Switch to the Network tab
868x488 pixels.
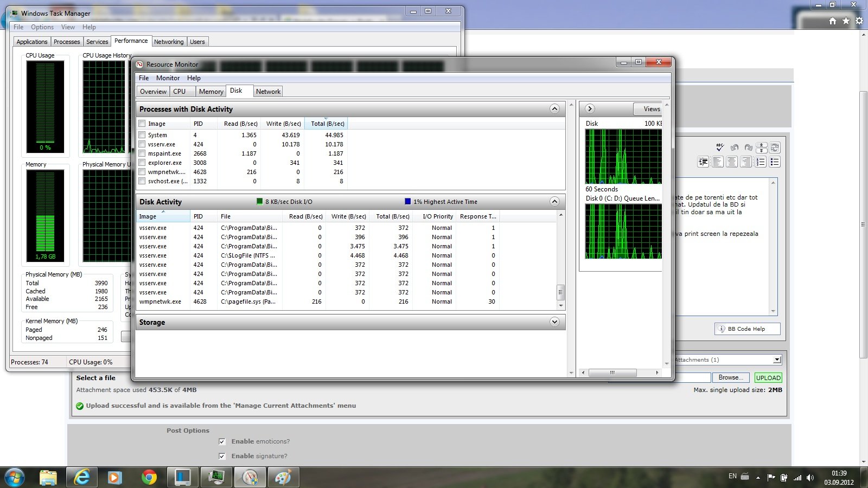tap(269, 92)
